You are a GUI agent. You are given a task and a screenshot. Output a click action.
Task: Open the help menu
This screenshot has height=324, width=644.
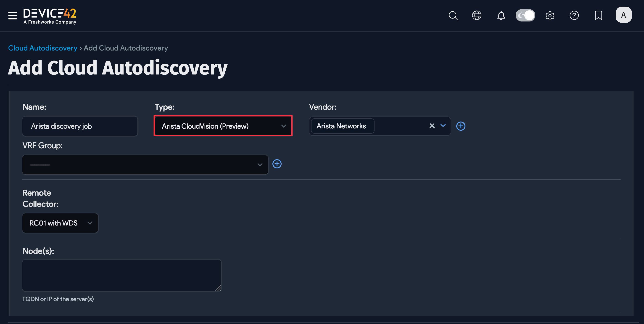coord(574,16)
